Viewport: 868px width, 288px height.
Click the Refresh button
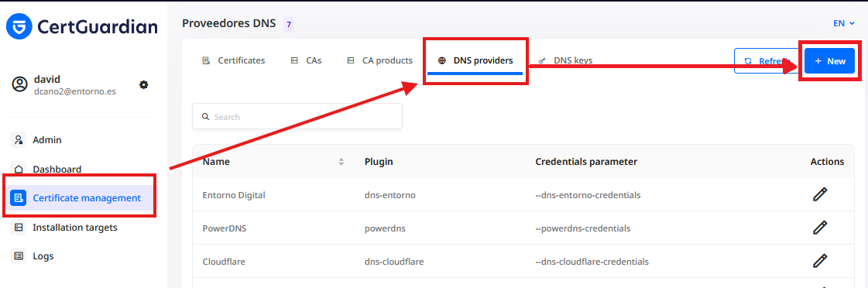pos(766,61)
